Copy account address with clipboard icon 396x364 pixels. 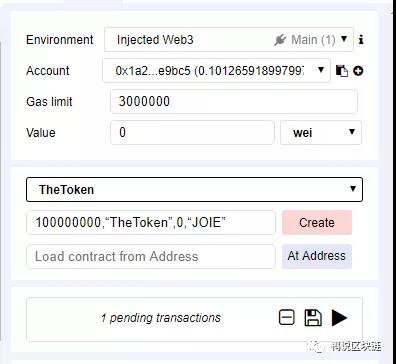coord(342,71)
